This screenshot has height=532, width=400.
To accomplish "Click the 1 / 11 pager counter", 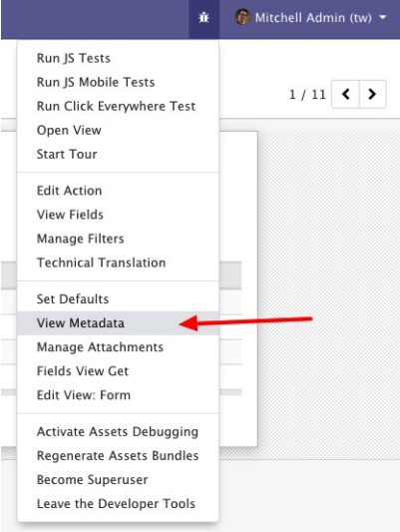I will [307, 94].
